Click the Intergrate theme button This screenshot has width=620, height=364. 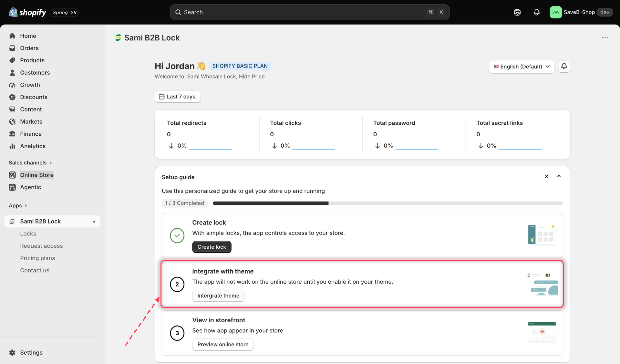(218, 296)
